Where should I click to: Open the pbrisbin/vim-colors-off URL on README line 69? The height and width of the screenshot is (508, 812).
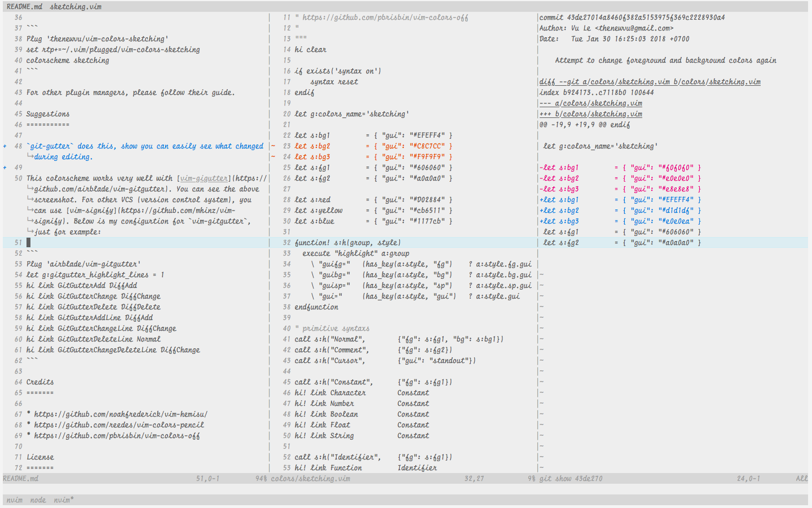tap(117, 436)
